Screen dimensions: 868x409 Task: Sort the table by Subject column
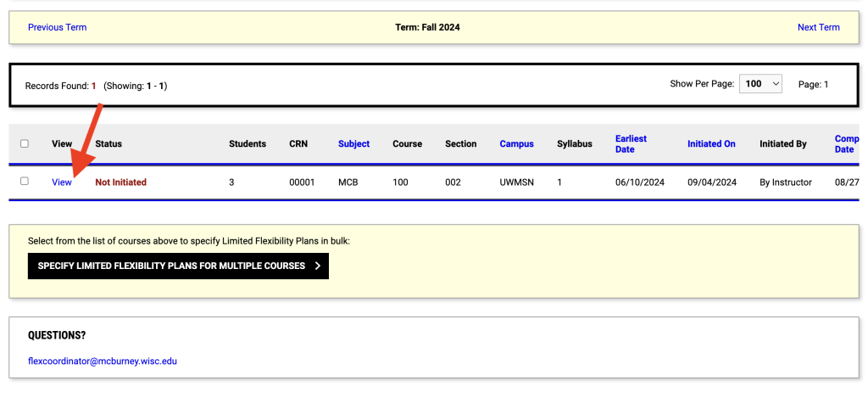click(x=353, y=143)
